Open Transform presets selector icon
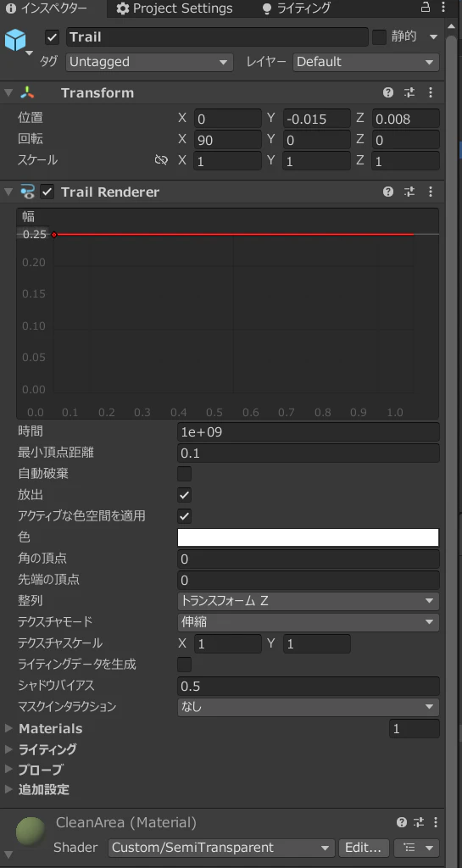The image size is (462, 868). coord(409,92)
